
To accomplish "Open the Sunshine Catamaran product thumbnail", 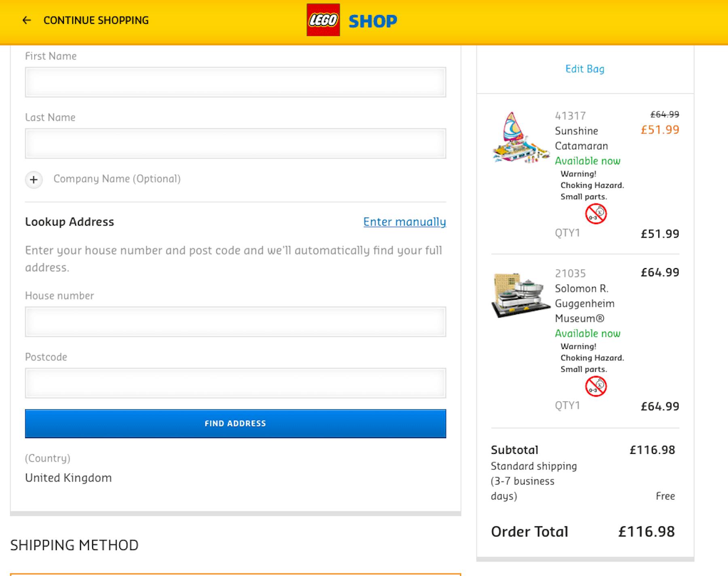I will [521, 138].
